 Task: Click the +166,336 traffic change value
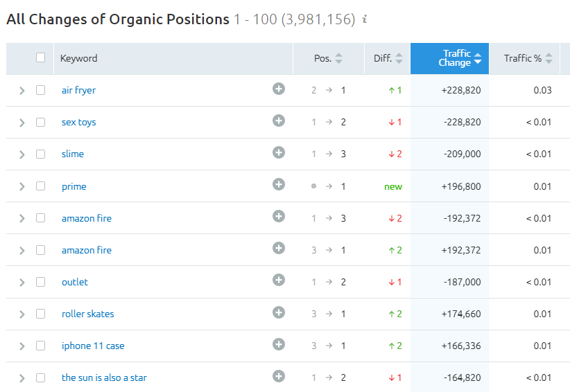(x=461, y=346)
